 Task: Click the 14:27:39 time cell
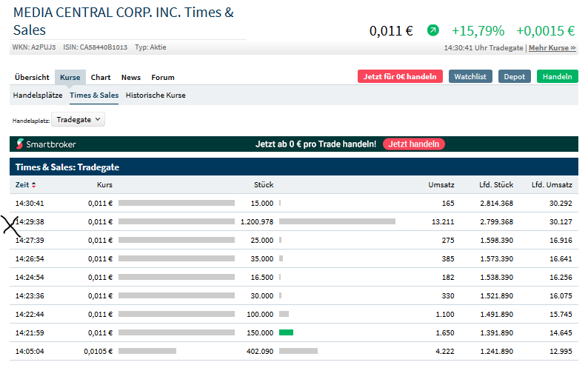30,240
